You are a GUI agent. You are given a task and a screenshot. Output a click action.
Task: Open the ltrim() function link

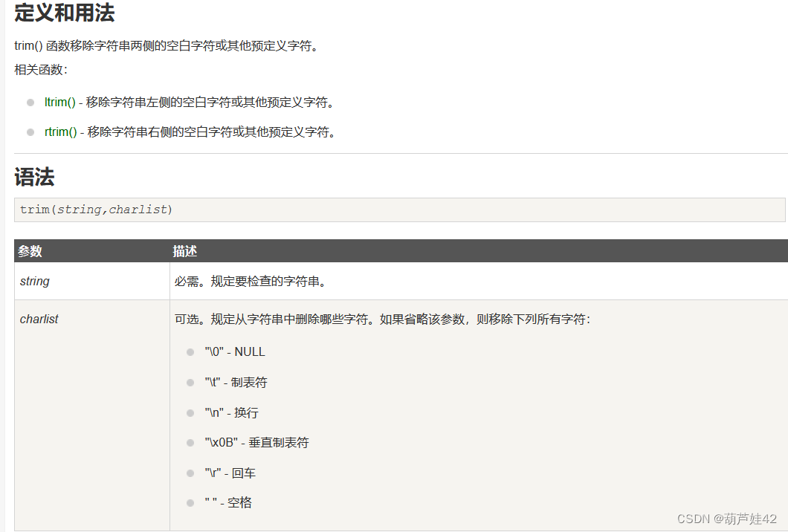(59, 102)
